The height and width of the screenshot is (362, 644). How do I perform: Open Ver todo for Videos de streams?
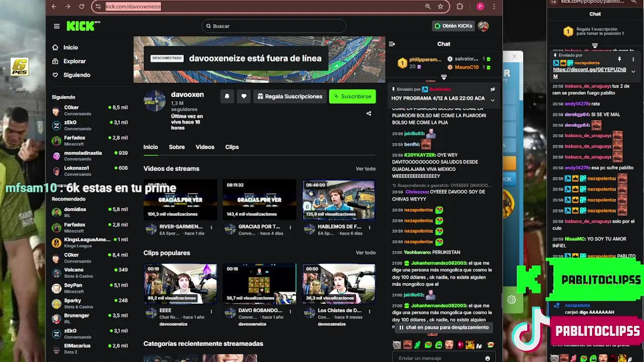(x=366, y=169)
